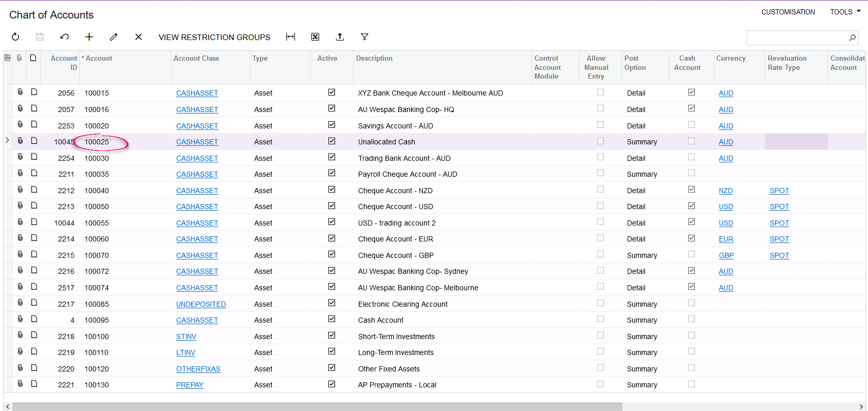Click the Undo/Cancel changes icon

coord(64,37)
